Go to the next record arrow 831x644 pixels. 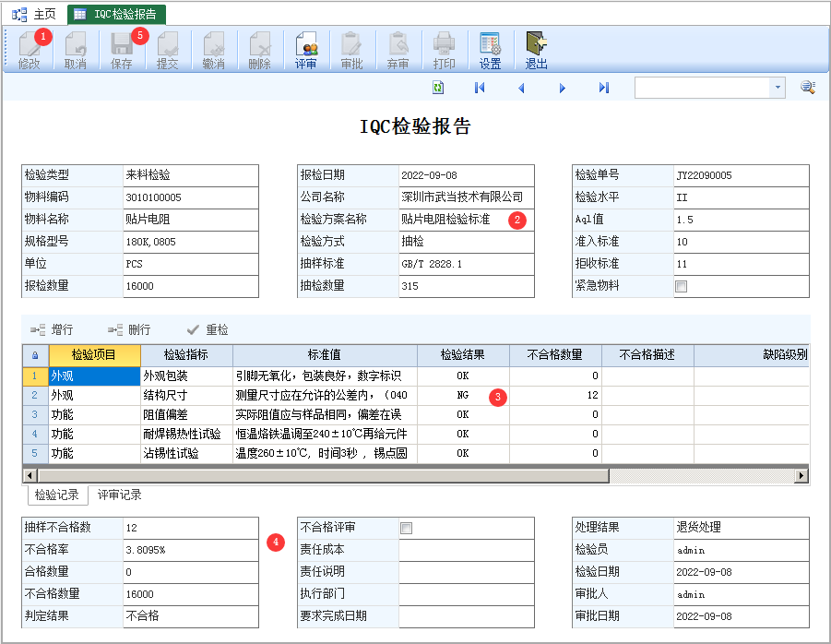(563, 88)
